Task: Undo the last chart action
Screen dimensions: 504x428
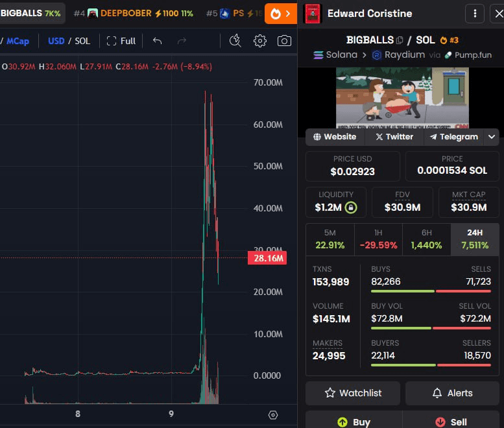Action: pyautogui.click(x=157, y=41)
